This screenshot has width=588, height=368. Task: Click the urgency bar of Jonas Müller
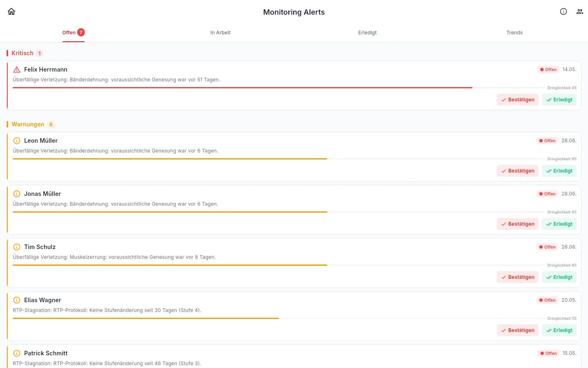pos(278,212)
